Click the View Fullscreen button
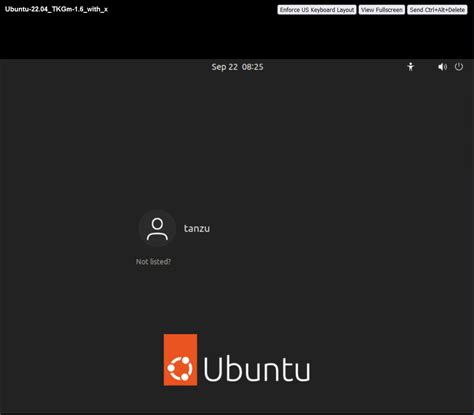Screen dimensions: 474x415 pyautogui.click(x=382, y=10)
